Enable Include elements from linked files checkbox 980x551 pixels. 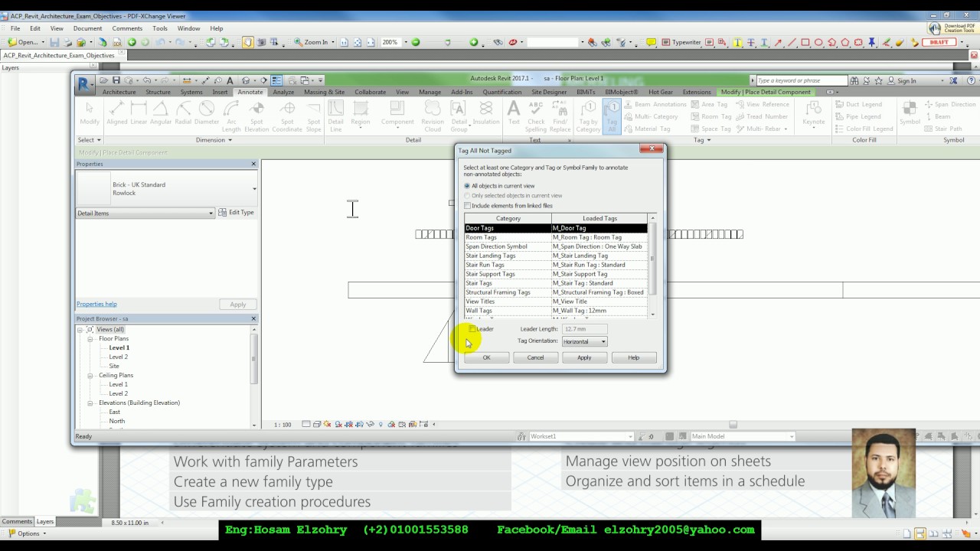(468, 206)
